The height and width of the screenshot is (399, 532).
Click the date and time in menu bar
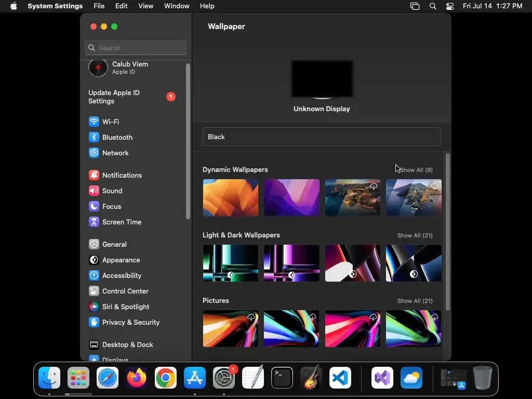pyautogui.click(x=493, y=6)
